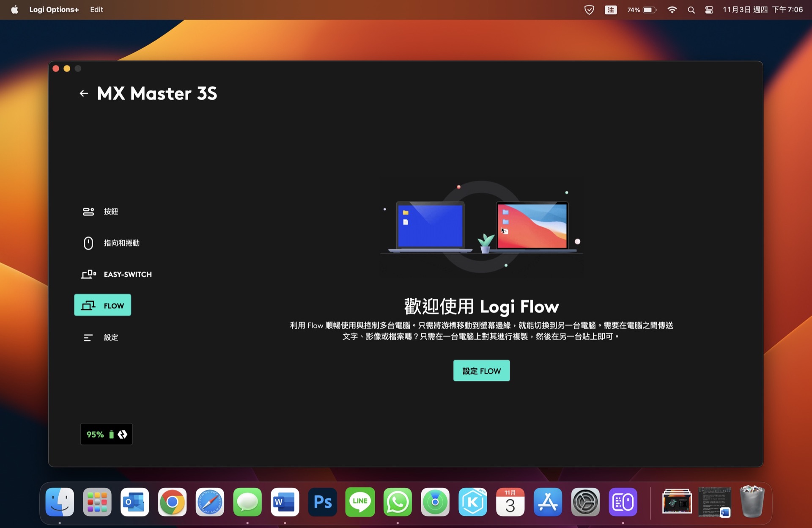Screen dimensions: 812x528
Task: Open the Trash in the Dock
Action: click(752, 502)
